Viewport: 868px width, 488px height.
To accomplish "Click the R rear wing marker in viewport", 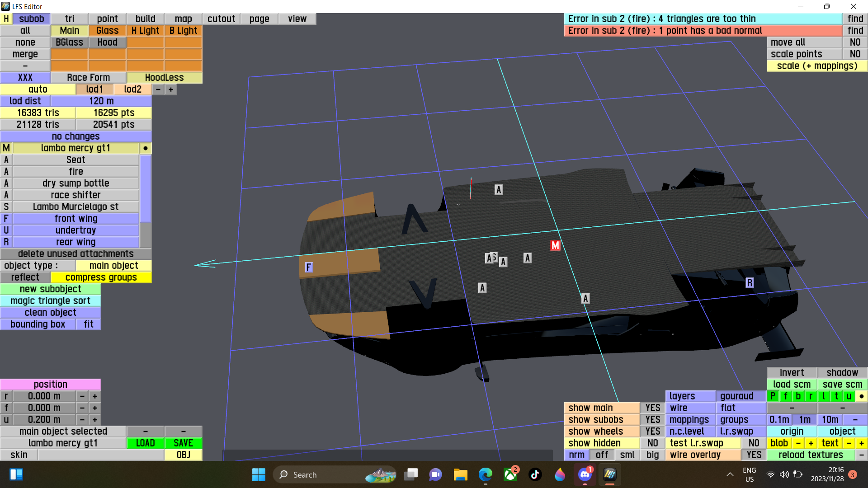I will tap(749, 283).
